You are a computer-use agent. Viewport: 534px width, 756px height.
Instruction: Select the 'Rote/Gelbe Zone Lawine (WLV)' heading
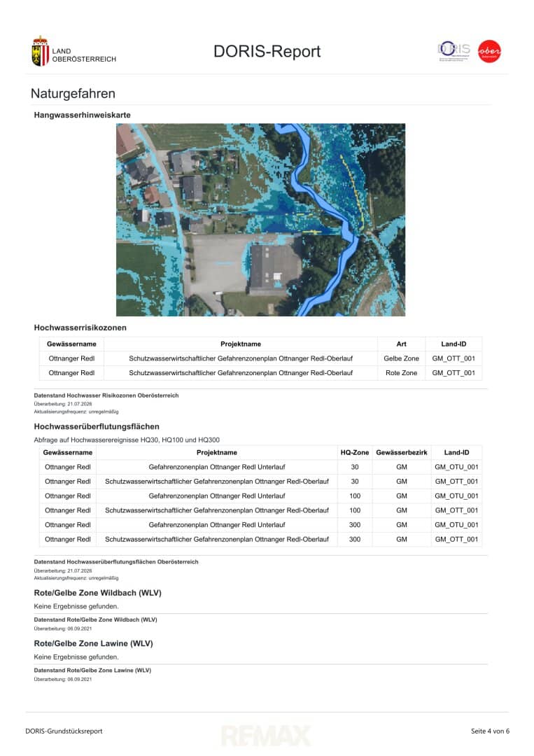(x=94, y=643)
